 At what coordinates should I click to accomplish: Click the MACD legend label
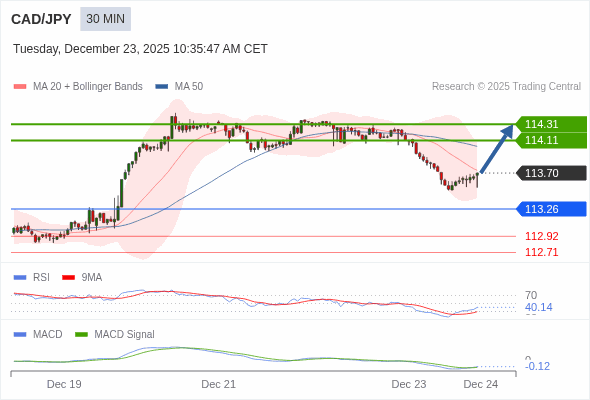pos(48,335)
